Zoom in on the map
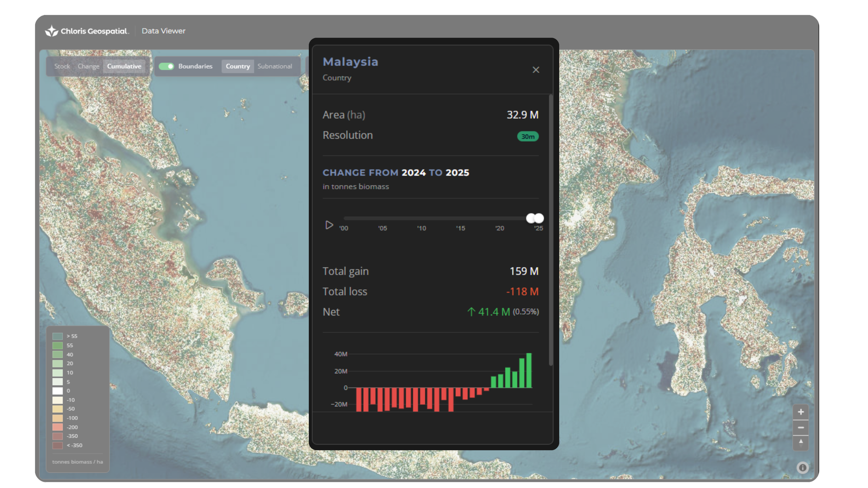 801,412
